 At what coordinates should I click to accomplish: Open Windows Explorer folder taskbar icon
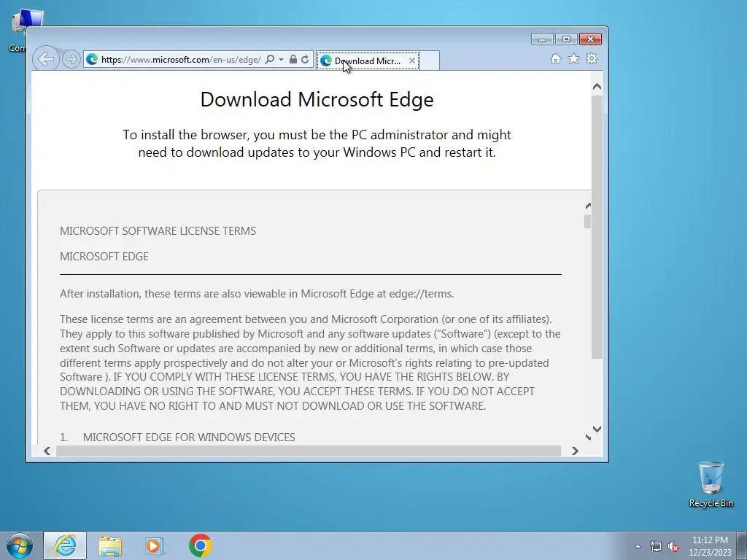(x=110, y=545)
